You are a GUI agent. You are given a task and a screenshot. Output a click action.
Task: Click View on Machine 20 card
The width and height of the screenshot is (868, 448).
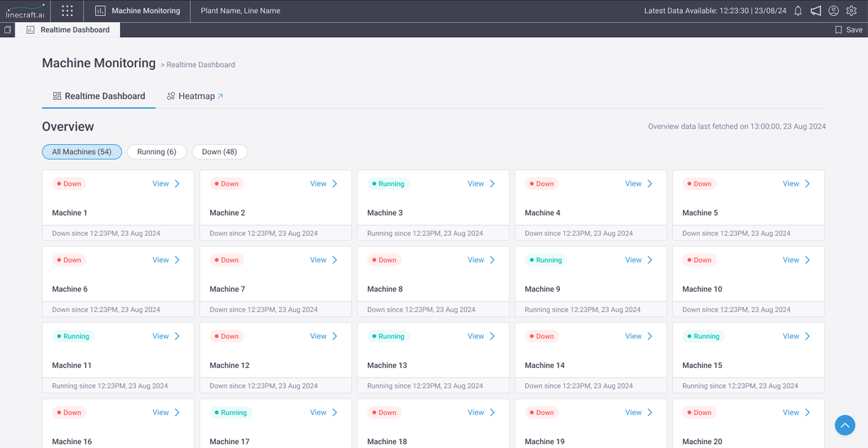click(790, 412)
